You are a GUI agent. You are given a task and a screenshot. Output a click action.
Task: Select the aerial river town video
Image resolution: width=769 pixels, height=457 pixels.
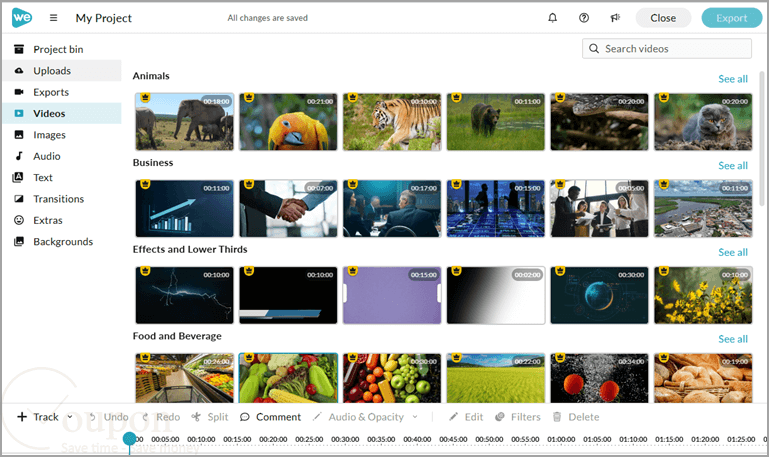coord(703,208)
